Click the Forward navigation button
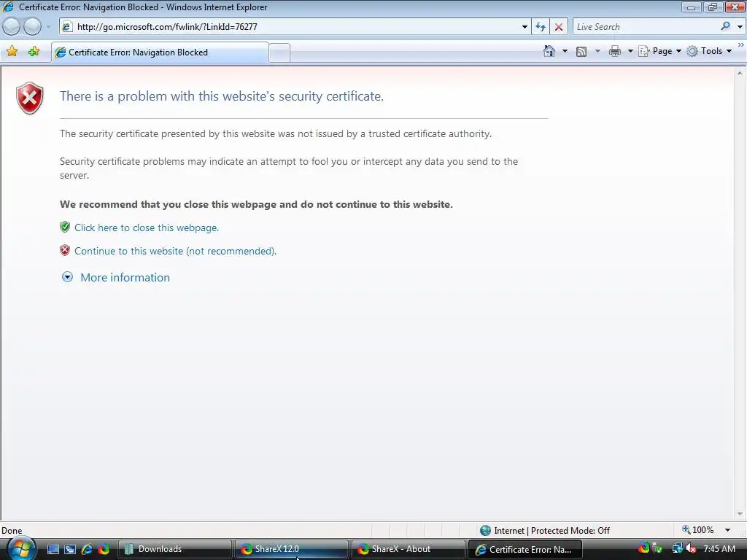Screen dimensions: 747x560 pos(32,27)
